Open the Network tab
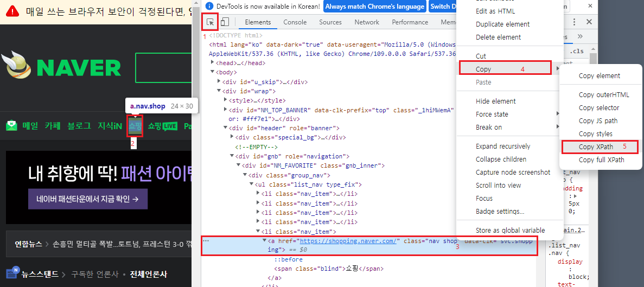This screenshot has width=644, height=287. [x=367, y=22]
